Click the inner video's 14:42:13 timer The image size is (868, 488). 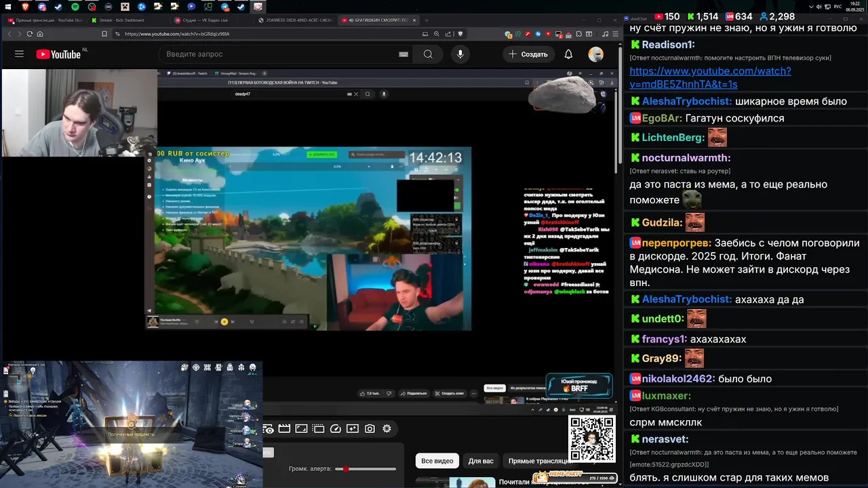435,158
